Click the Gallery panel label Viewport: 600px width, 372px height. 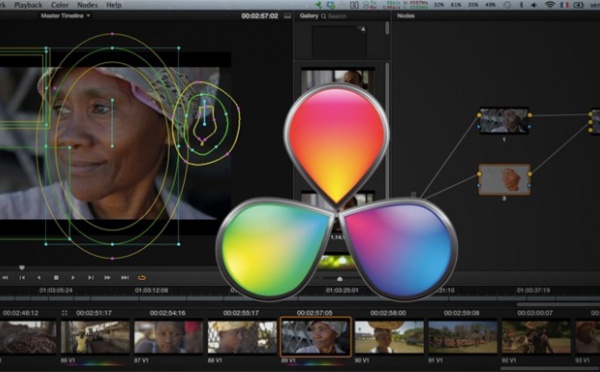(x=309, y=16)
